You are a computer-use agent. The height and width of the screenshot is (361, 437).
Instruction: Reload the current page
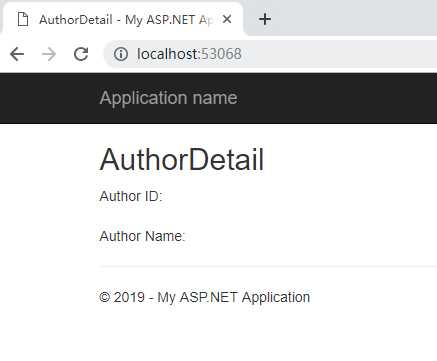click(x=81, y=54)
